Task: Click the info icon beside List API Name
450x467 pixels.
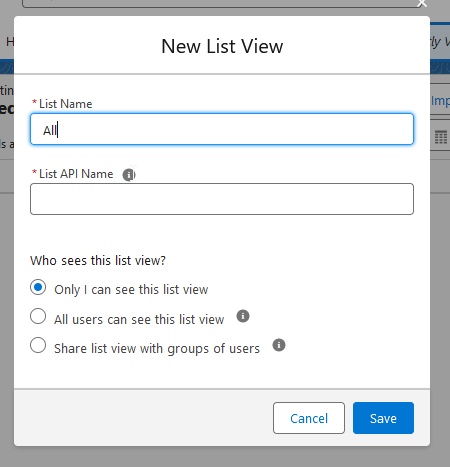Action: (x=129, y=175)
